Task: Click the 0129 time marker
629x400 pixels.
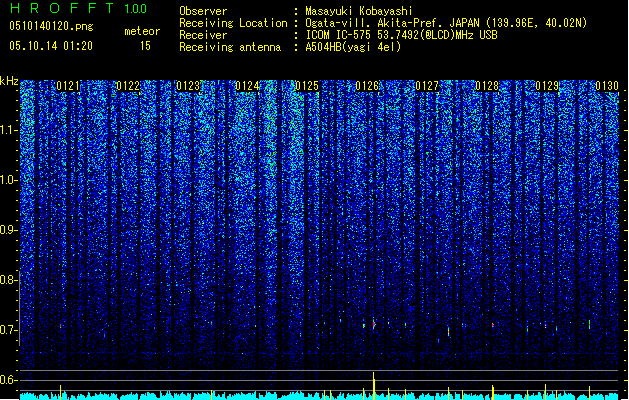Action: [x=547, y=86]
